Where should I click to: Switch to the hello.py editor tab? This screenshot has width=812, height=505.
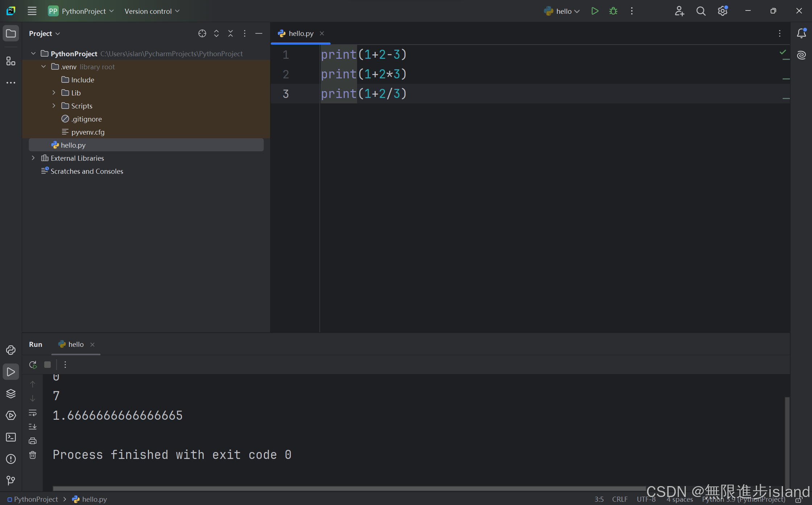(301, 33)
